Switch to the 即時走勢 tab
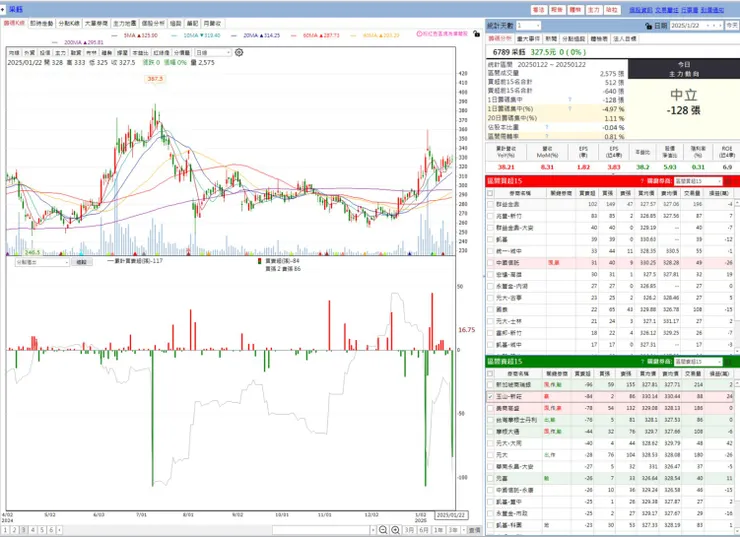Image resolution: width=740 pixels, height=537 pixels. (x=42, y=23)
